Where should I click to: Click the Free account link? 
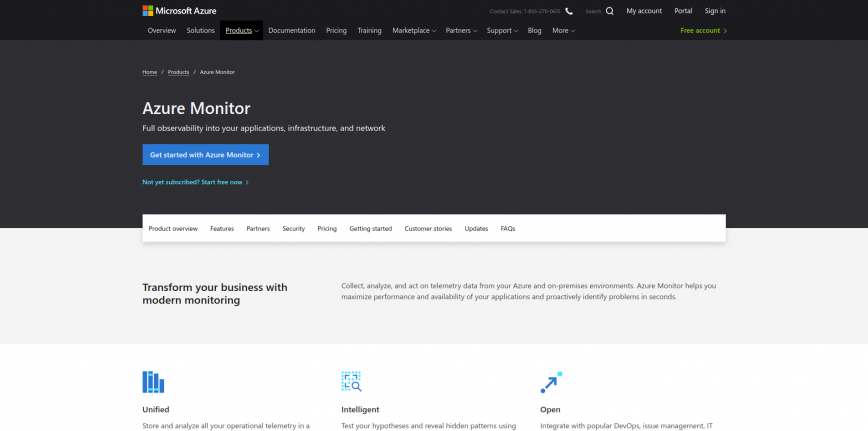click(704, 30)
